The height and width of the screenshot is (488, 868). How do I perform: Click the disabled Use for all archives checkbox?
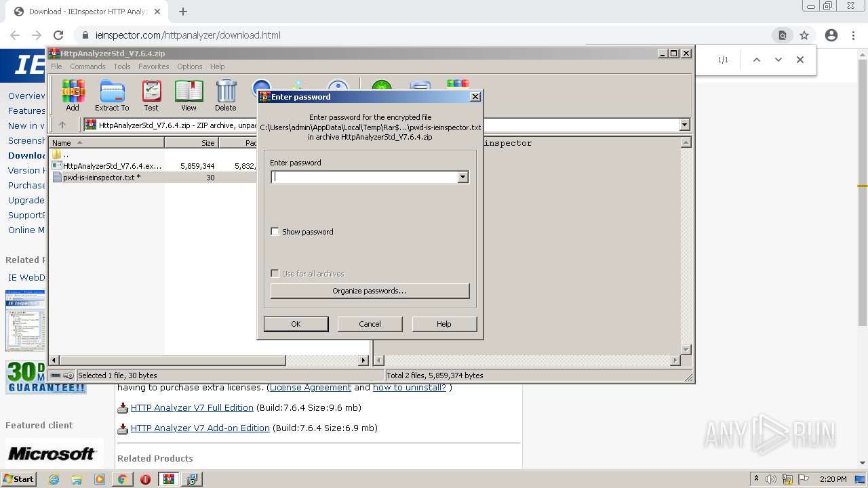pyautogui.click(x=275, y=274)
